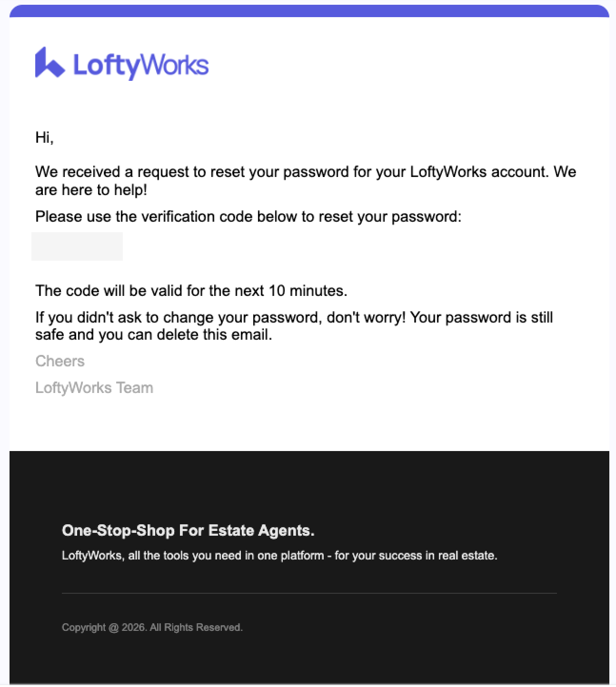
Task: Click the horizontal divider line in footer
Action: pos(308,593)
